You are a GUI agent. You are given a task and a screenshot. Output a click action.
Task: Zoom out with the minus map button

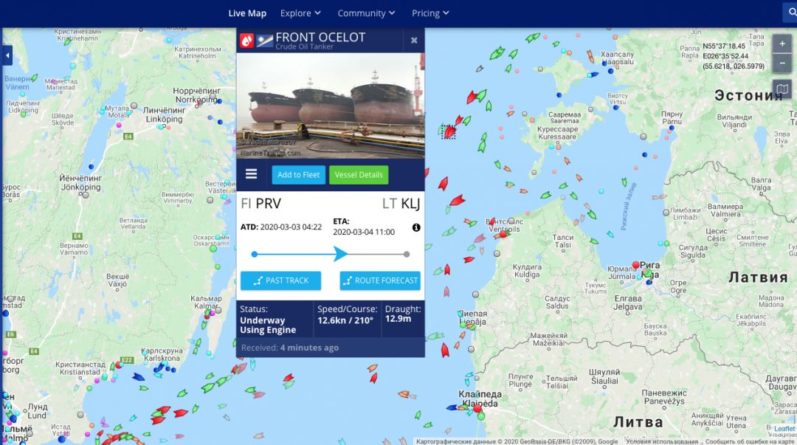782,63
